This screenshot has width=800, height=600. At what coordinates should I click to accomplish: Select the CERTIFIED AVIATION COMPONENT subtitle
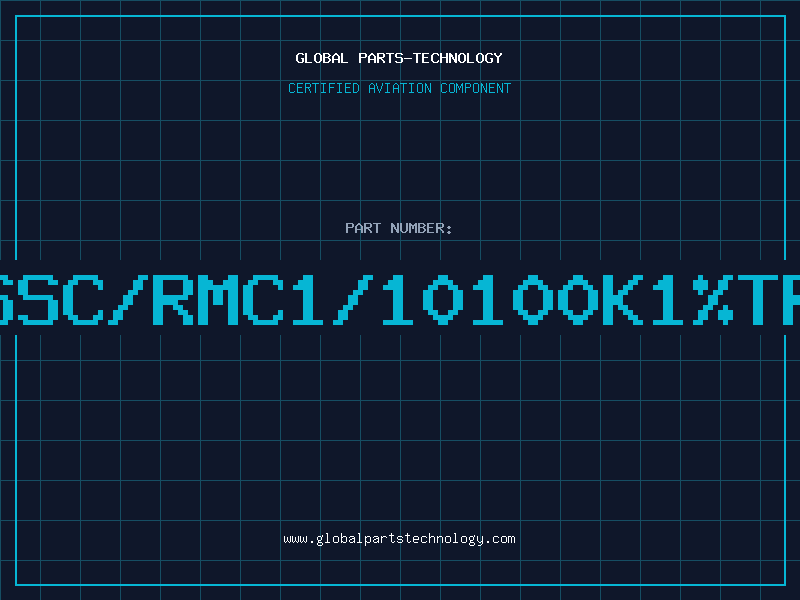[x=399, y=88]
